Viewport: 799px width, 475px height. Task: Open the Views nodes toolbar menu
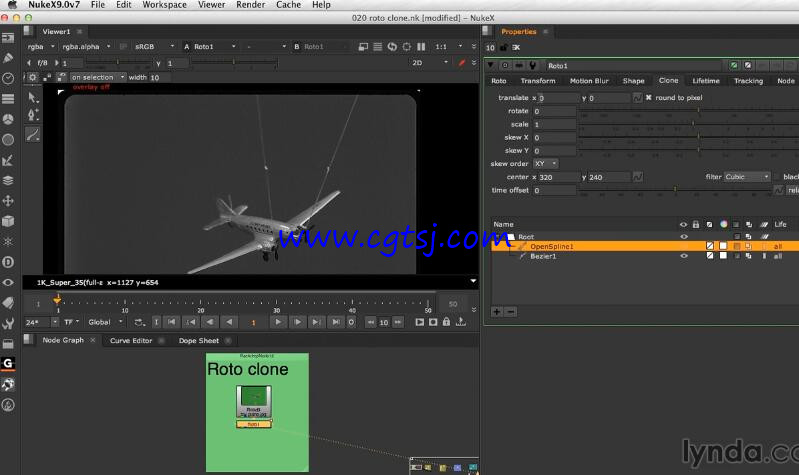click(x=8, y=282)
